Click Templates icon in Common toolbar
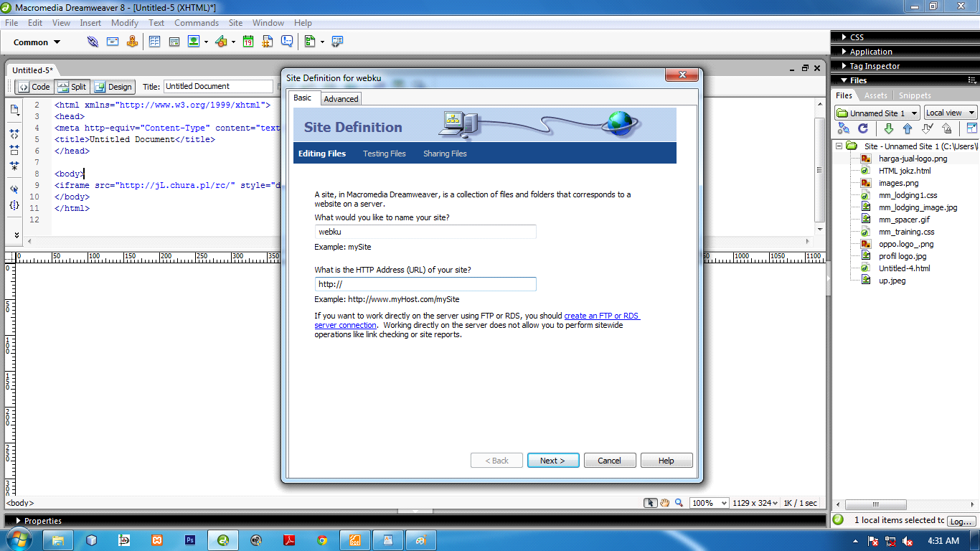Image resolution: width=980 pixels, height=551 pixels. point(310,42)
